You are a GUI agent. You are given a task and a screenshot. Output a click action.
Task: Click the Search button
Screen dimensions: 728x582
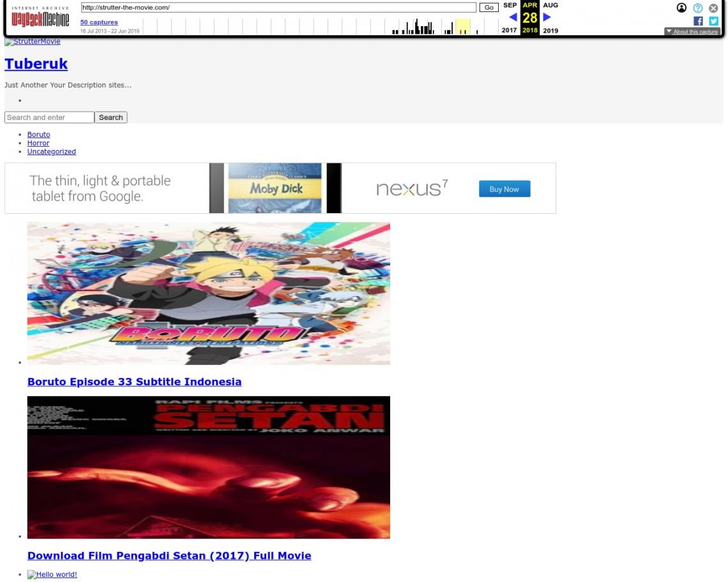coord(111,117)
